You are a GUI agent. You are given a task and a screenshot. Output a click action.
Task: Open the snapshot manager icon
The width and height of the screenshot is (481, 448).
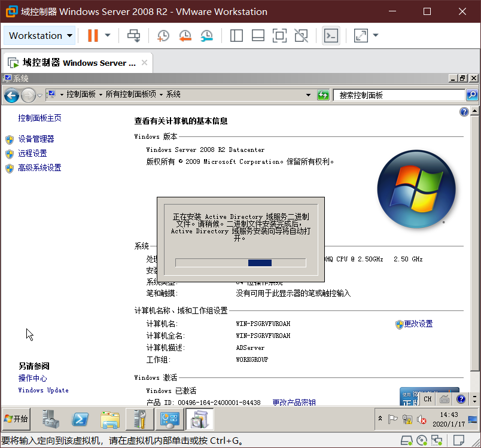(207, 35)
